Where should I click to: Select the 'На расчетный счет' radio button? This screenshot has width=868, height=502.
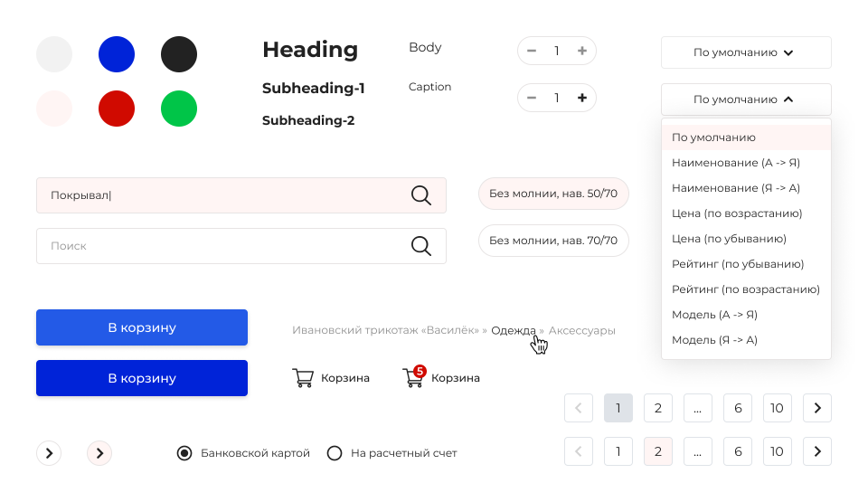tap(335, 453)
